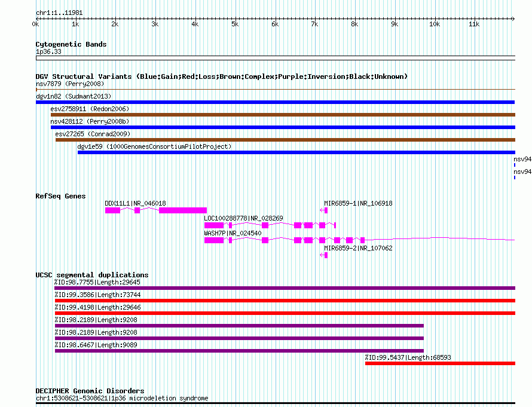Image resolution: width=532 pixels, height=407 pixels.
Task: Click the black 1p36 microdeletion syndrome bar
Action: tap(276, 403)
